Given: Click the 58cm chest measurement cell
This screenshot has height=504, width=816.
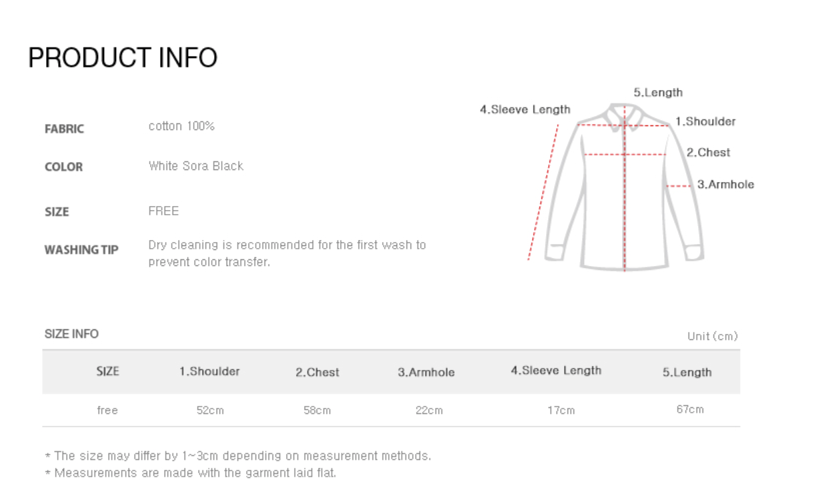Looking at the screenshot, I should point(317,411).
